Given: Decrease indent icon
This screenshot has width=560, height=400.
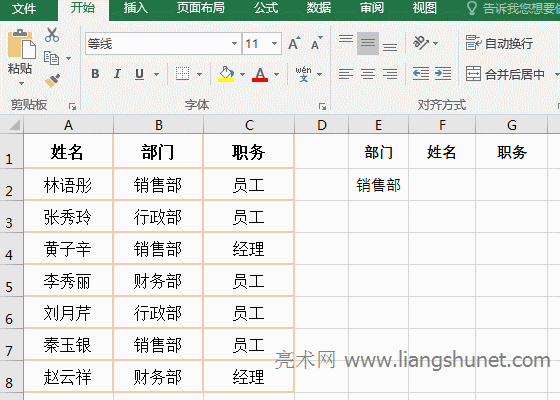Looking at the screenshot, I should point(421,74).
